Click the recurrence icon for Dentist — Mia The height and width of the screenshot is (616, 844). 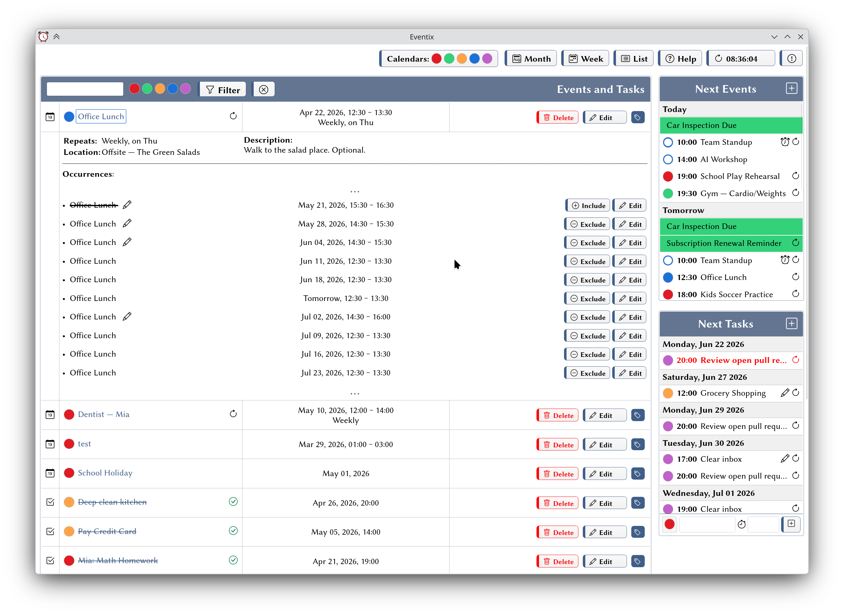pyautogui.click(x=233, y=414)
